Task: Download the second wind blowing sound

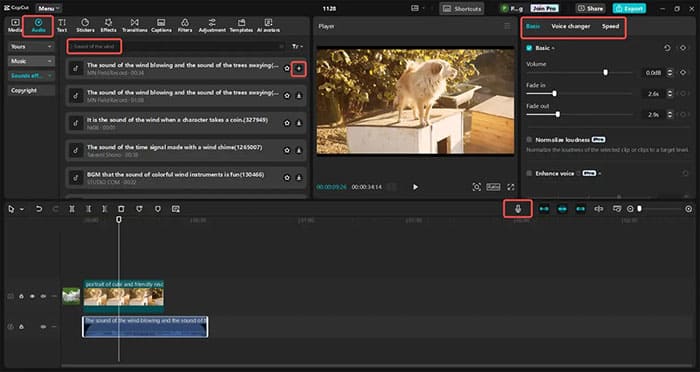Action: pyautogui.click(x=299, y=96)
